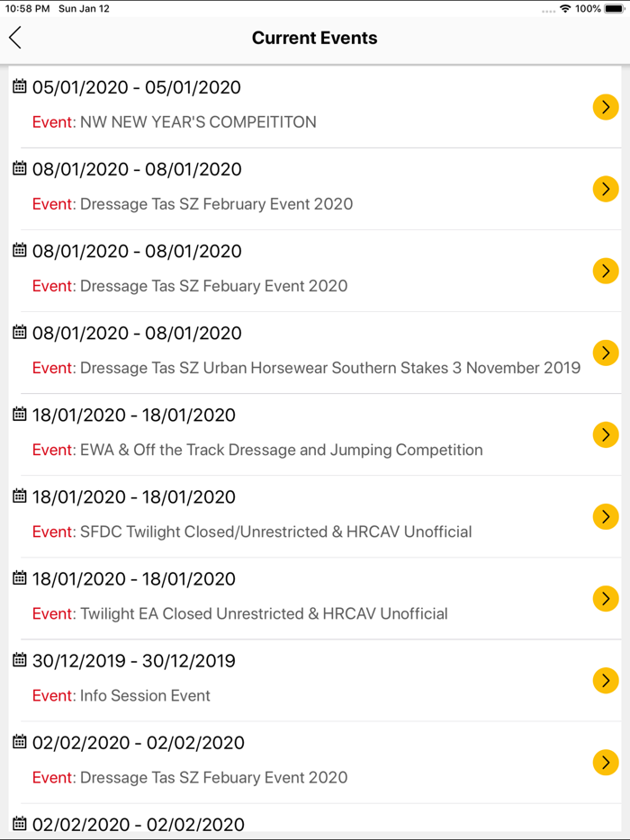
Task: Expand the SFDC Twilight event using the yellow arrow
Action: tap(606, 516)
